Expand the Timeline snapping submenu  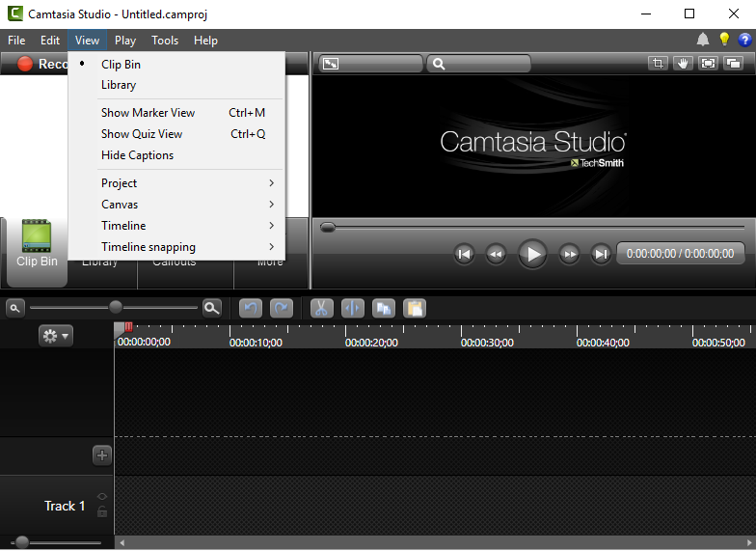point(177,247)
